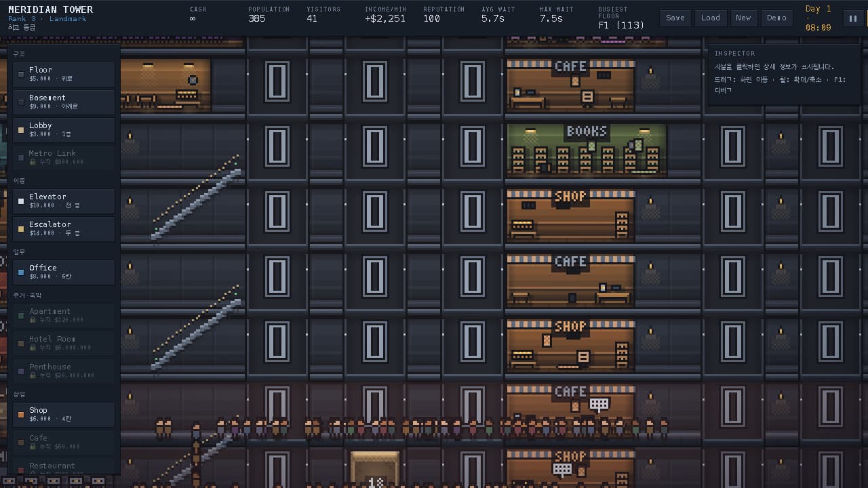Click the BUSIEST FLOOR F1 (113) stat
The image size is (868, 488).
tap(621, 19)
